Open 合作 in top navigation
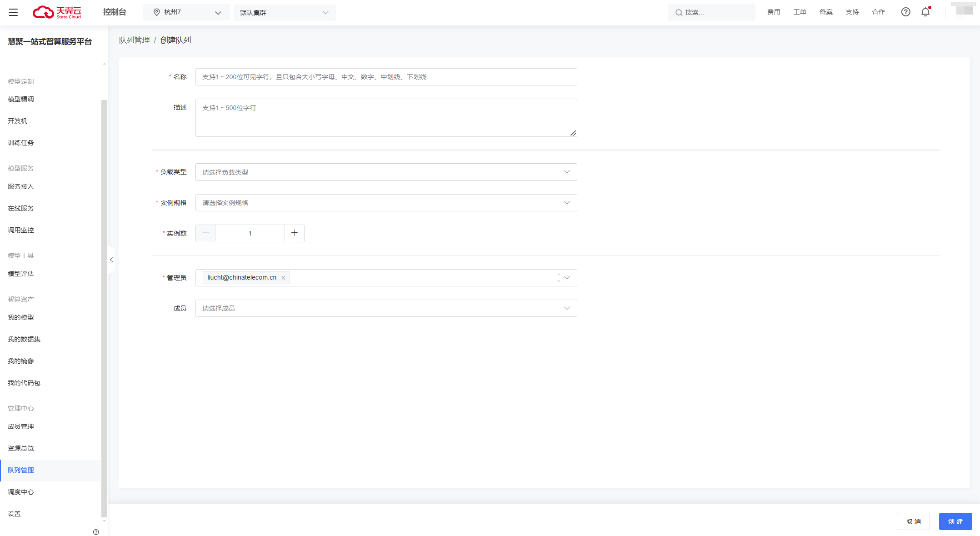Screen dimensions: 980x536 click(x=879, y=12)
